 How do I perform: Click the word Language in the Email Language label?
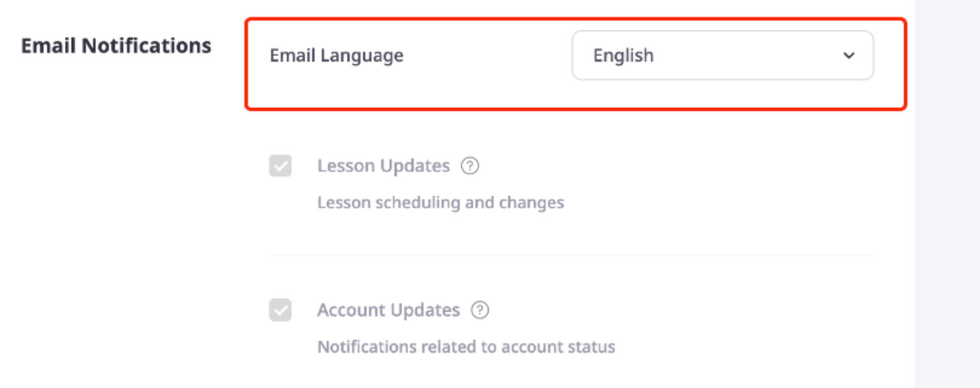click(362, 56)
